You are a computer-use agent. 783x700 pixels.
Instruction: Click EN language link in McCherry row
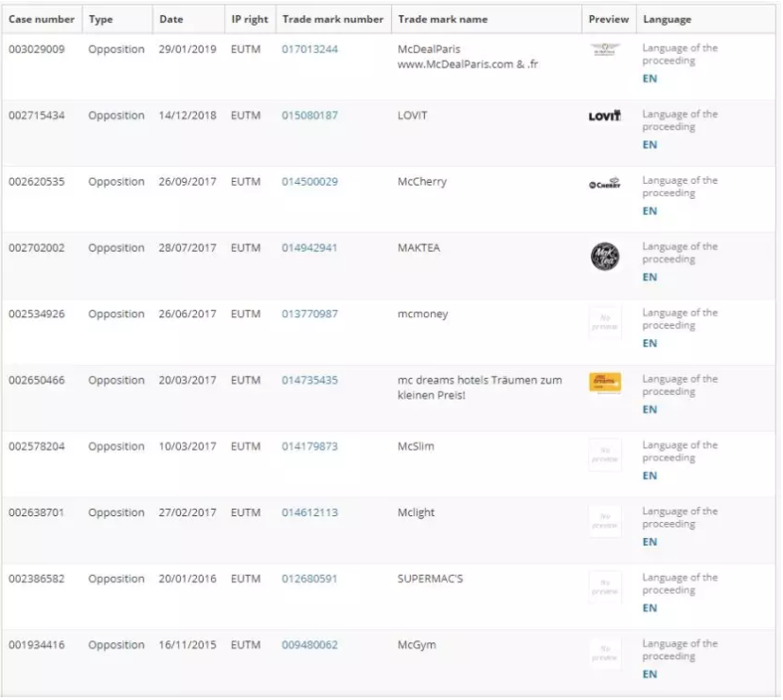pyautogui.click(x=650, y=211)
